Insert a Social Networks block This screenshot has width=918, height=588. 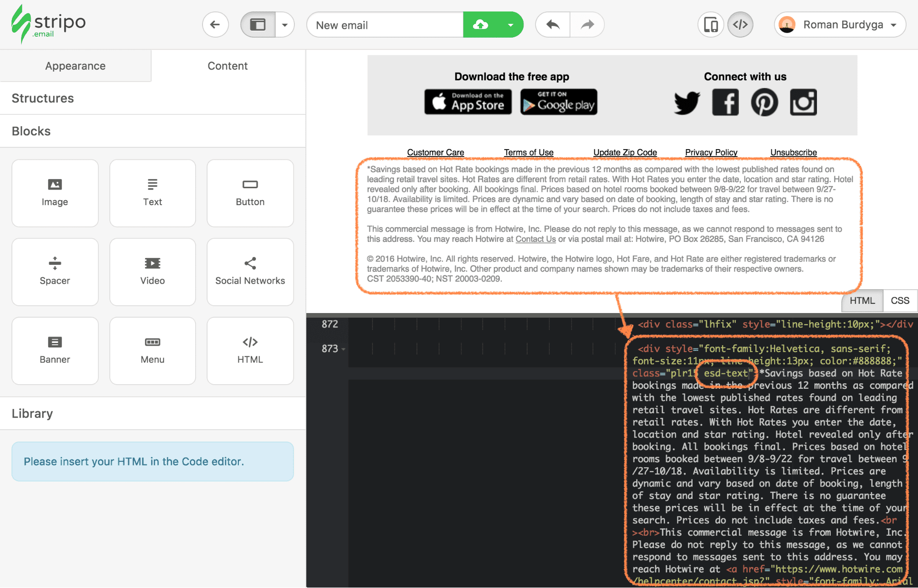click(x=250, y=272)
